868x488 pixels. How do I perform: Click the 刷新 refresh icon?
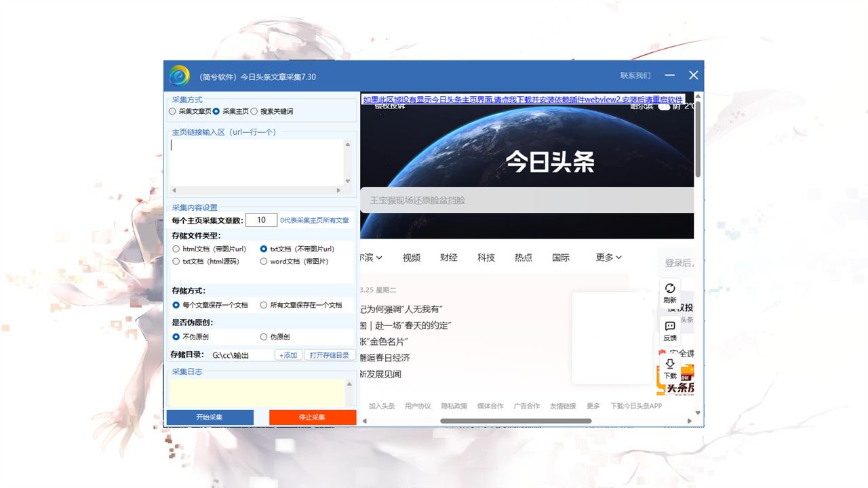[670, 292]
